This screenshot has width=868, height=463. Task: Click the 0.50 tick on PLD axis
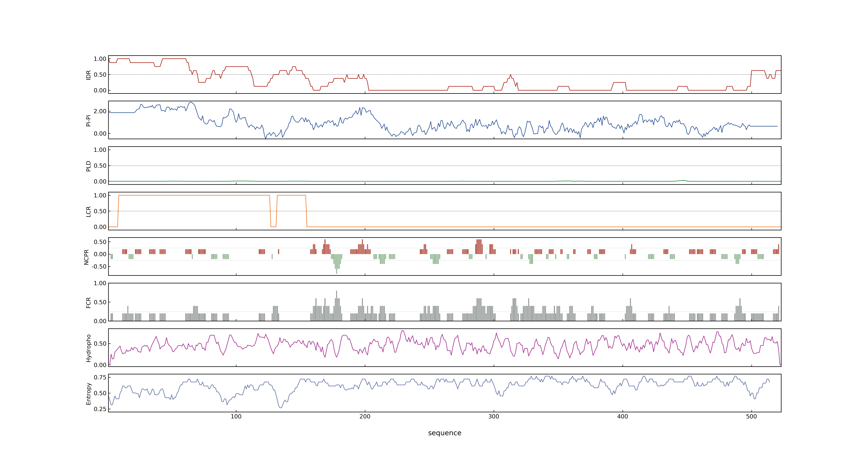pyautogui.click(x=100, y=166)
